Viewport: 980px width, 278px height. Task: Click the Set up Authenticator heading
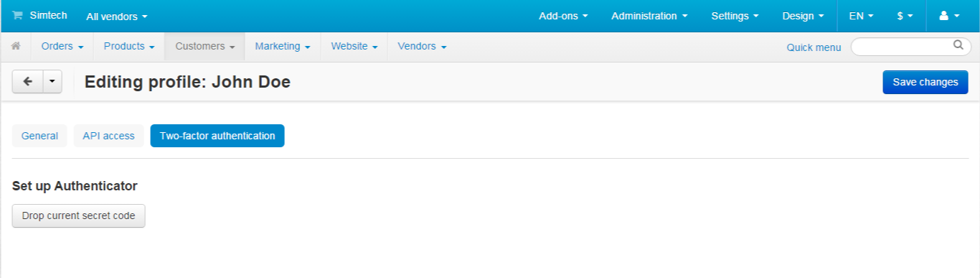tap(75, 186)
